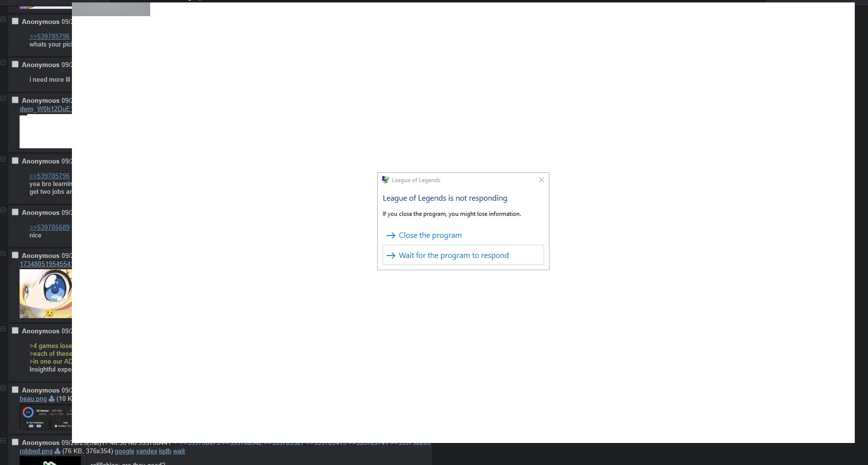
Task: Select checkbox of the 17348051954554 image post
Action: click(x=15, y=255)
